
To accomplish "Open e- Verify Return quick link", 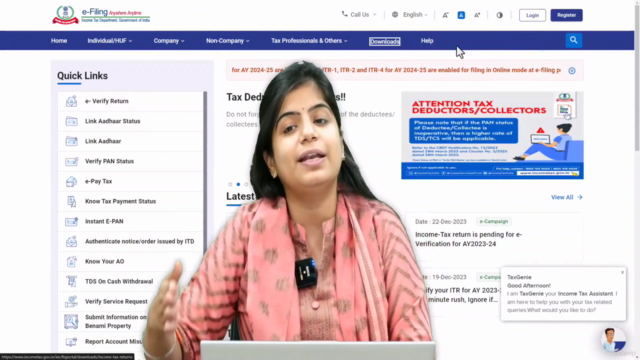I will click(x=107, y=101).
